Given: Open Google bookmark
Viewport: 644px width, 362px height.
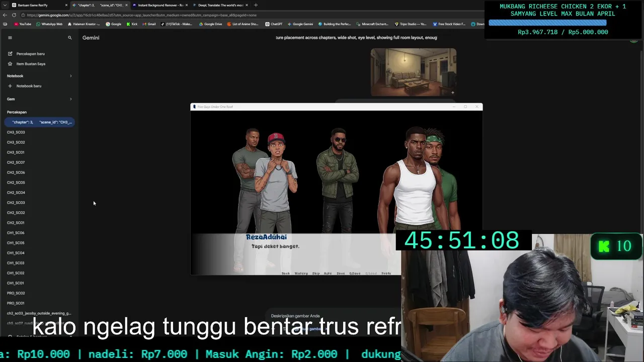Looking at the screenshot, I should (x=113, y=24).
